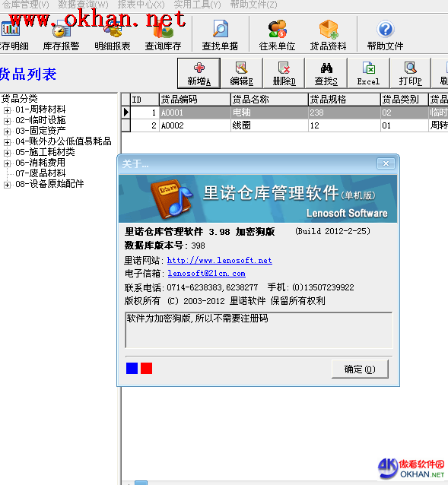
Task: Open the 往来单位 business partners icon
Action: pos(277,36)
